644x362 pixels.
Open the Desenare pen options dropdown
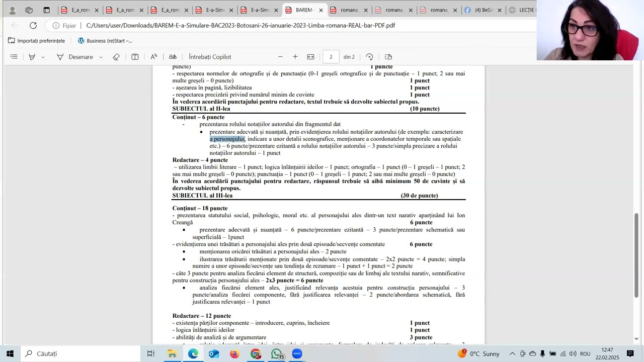101,57
